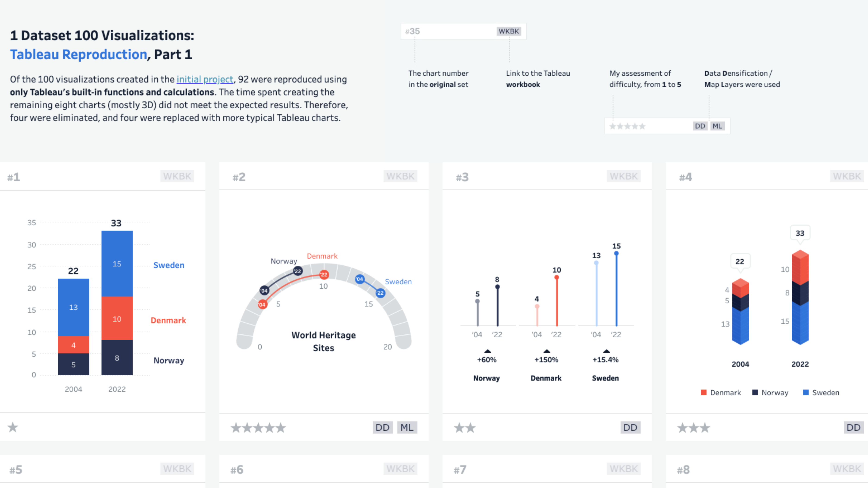Click the WKBK tag in the #35 legend example
This screenshot has width=868, height=488.
click(509, 31)
